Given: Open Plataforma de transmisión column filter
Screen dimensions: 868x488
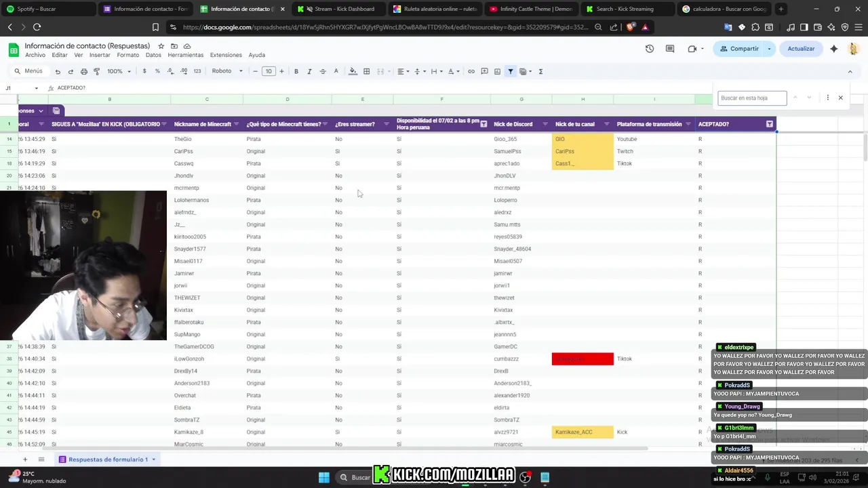Looking at the screenshot, I should click(688, 124).
